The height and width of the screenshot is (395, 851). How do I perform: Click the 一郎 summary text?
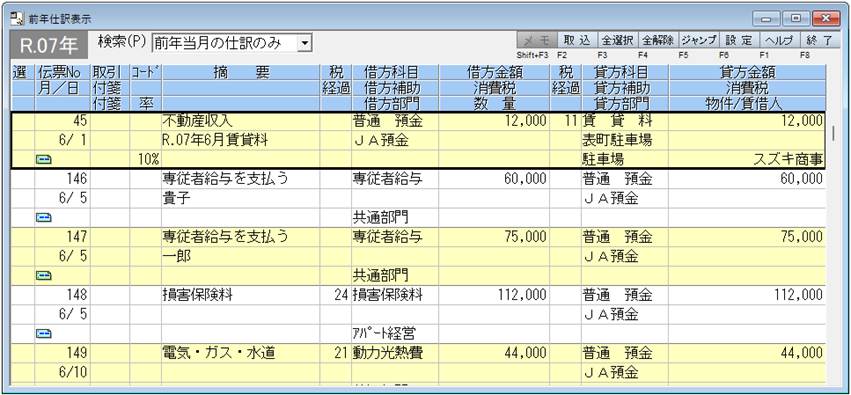tap(176, 256)
